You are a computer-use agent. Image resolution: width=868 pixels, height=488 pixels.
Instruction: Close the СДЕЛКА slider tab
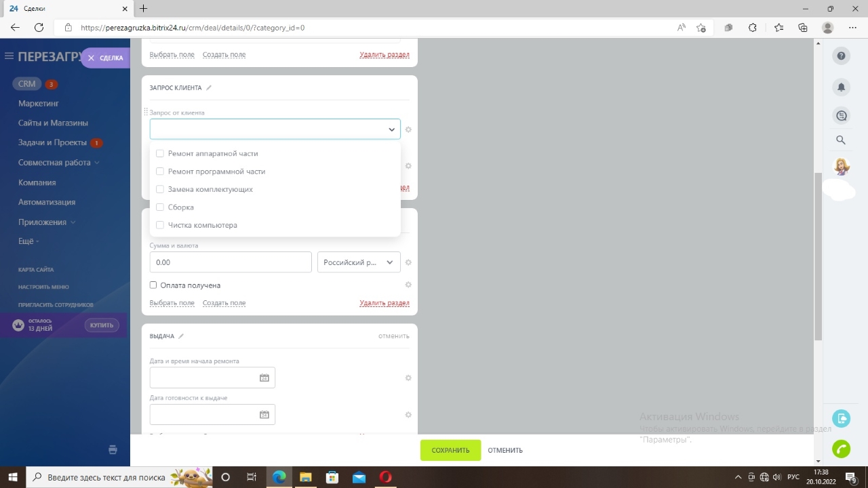pyautogui.click(x=91, y=58)
